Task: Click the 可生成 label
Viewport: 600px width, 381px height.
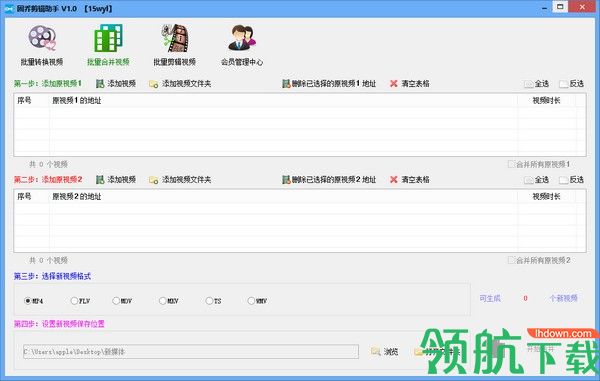Action: [x=490, y=298]
